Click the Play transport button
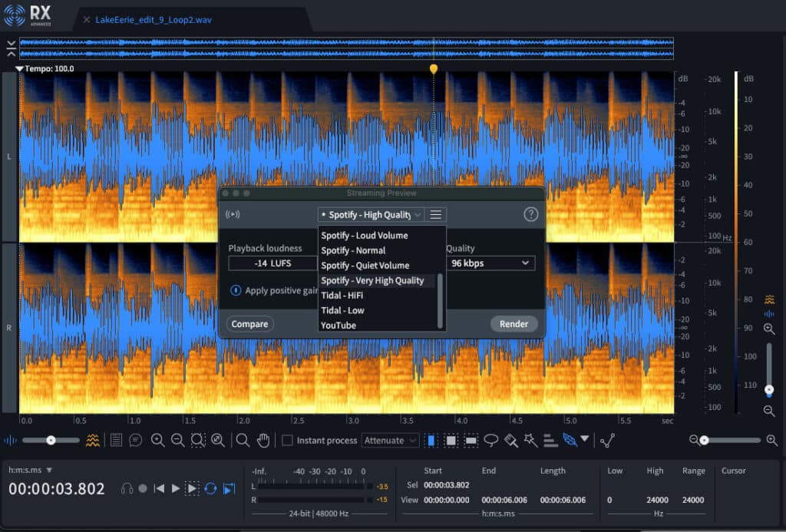The image size is (786, 532). click(x=176, y=488)
